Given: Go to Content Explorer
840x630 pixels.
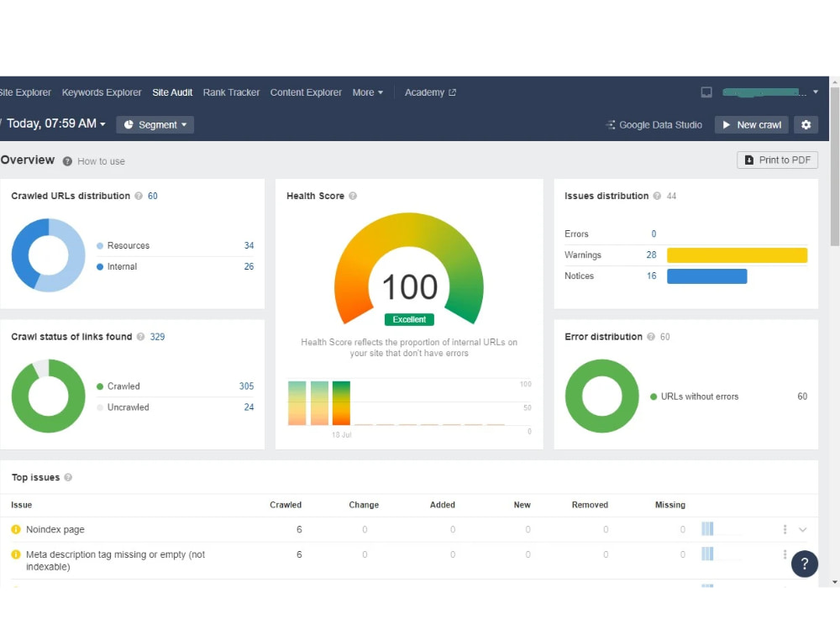Looking at the screenshot, I should pos(306,92).
